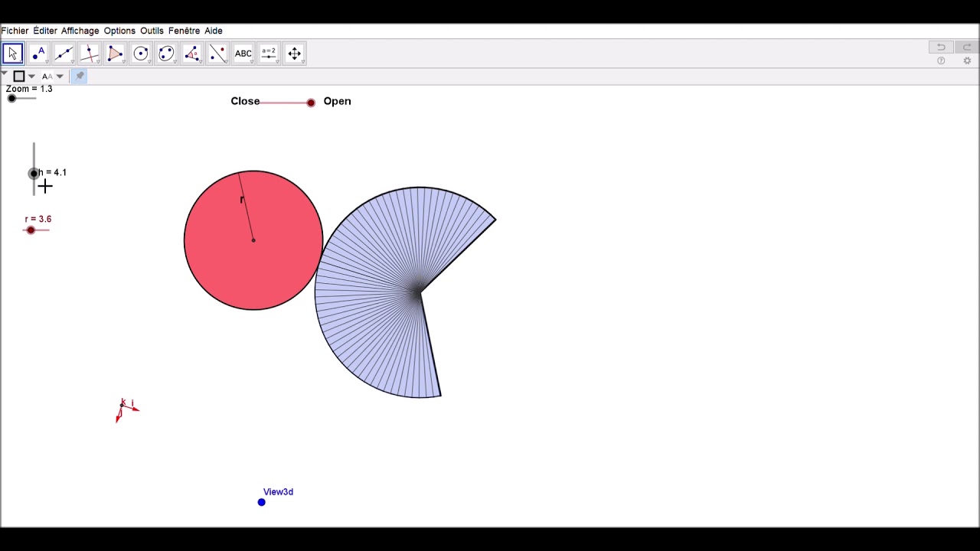The width and height of the screenshot is (980, 551).
Task: Open the Outils menu
Action: tap(152, 31)
